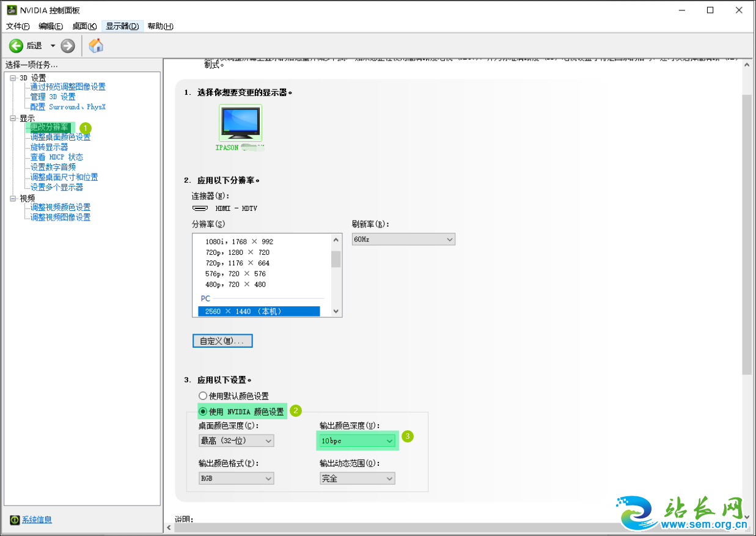Select the IPASON monitor icon

[x=240, y=123]
